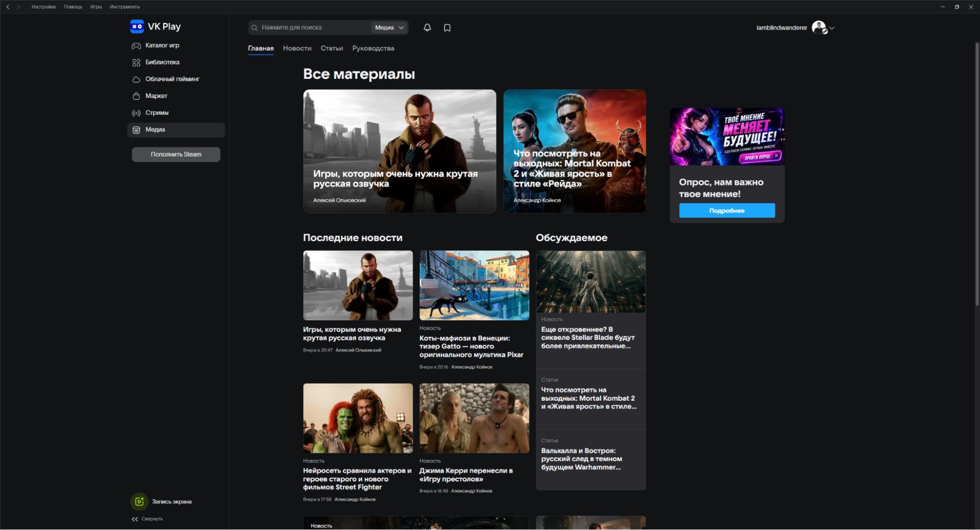Open the Venice cat Gatto thumbnail
The image size is (980, 530).
[474, 286]
